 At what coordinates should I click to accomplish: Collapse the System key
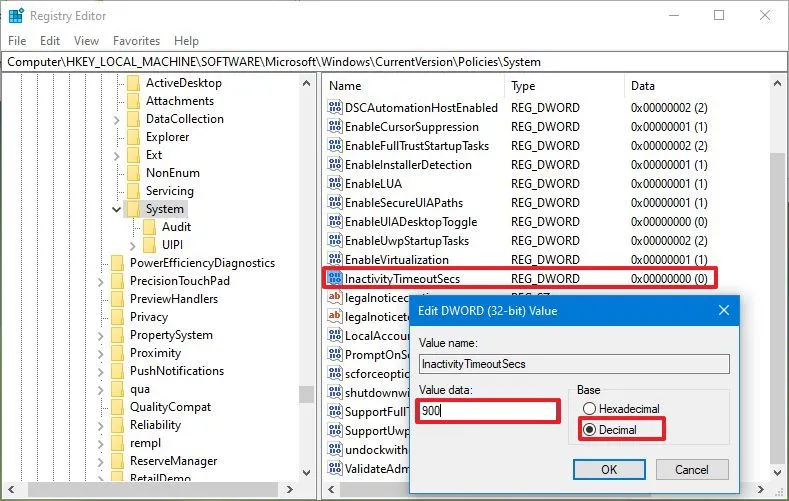pyautogui.click(x=116, y=209)
